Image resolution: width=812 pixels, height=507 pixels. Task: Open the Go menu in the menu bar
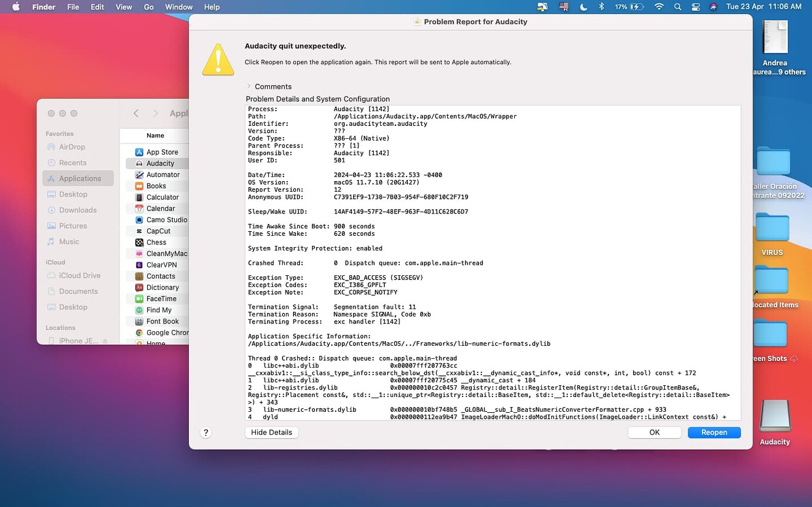click(148, 7)
